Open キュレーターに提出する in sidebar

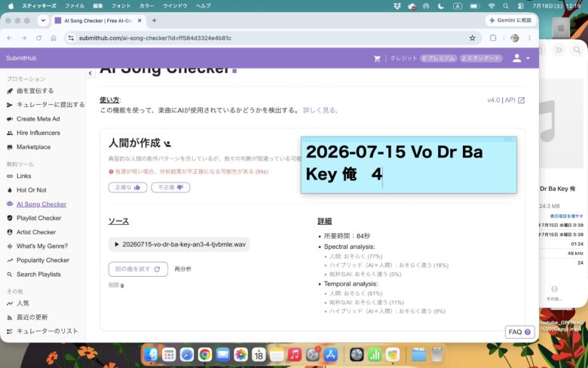(46, 105)
